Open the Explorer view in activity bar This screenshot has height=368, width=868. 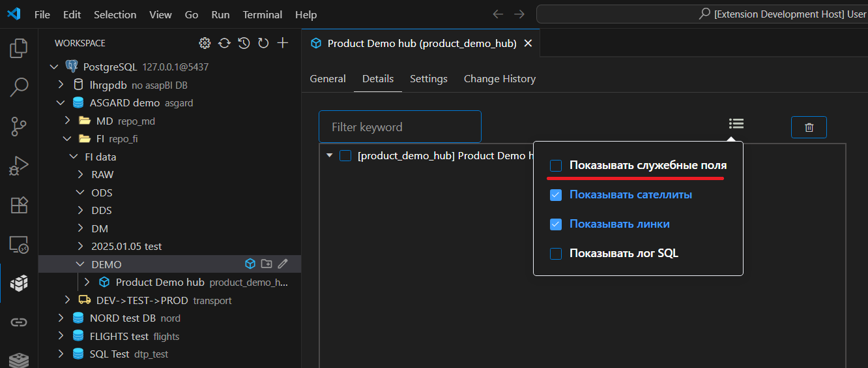(19, 48)
